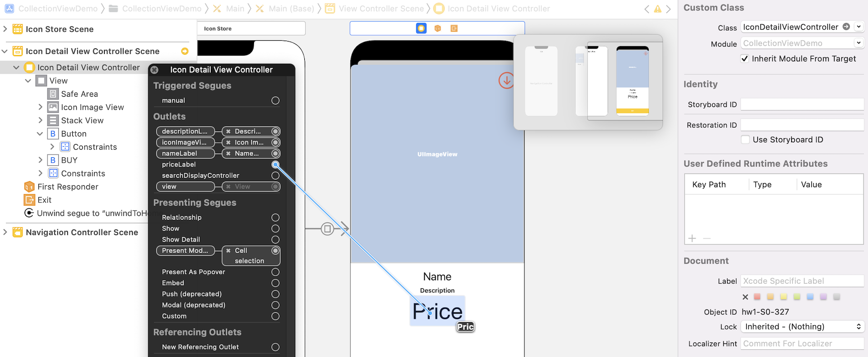Click the arrow beside the Class field
This screenshot has width=868, height=357.
pyautogui.click(x=846, y=27)
